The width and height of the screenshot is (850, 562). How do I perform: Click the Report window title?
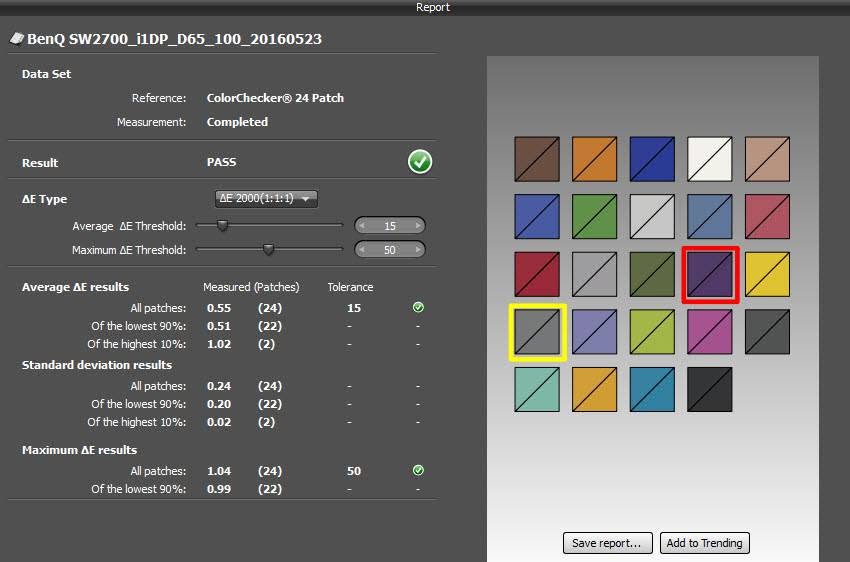(x=433, y=7)
